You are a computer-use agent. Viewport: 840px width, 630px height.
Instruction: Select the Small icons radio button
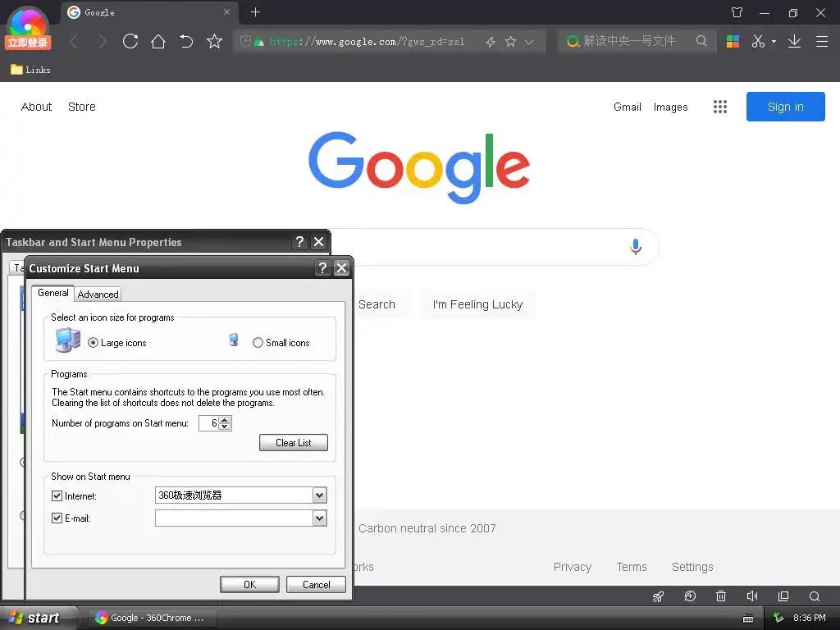coord(258,343)
